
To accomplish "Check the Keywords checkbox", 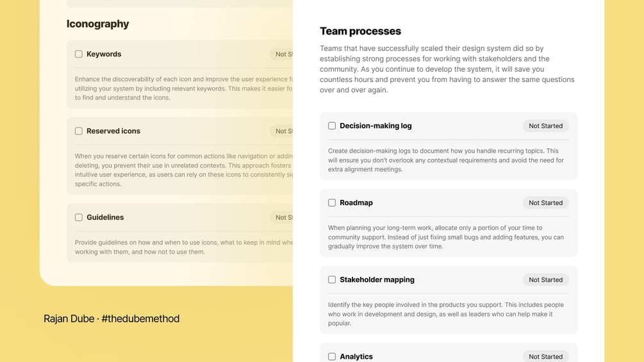I will click(x=79, y=54).
